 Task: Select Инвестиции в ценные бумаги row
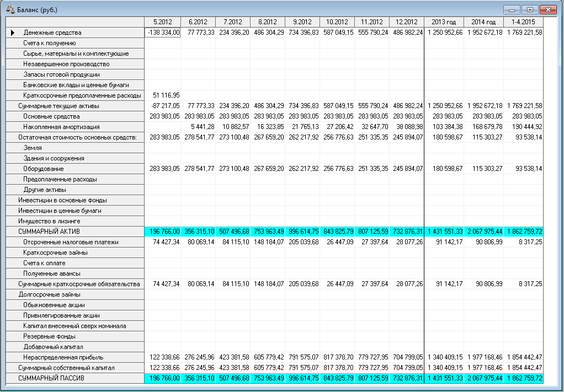pos(75,211)
